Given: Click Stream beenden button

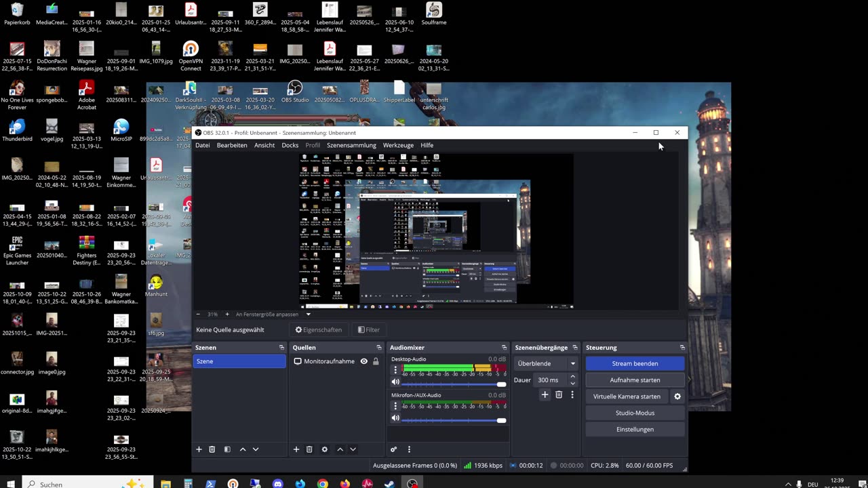Looking at the screenshot, I should click(635, 363).
